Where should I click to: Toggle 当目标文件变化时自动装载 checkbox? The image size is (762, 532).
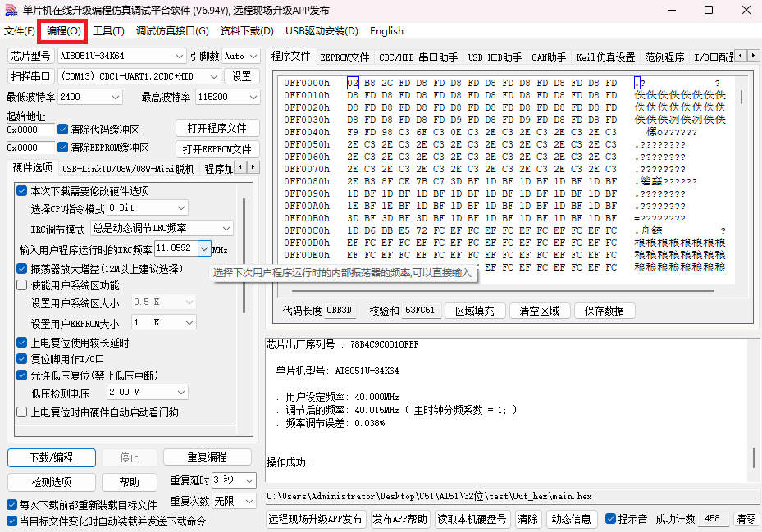pos(12,521)
